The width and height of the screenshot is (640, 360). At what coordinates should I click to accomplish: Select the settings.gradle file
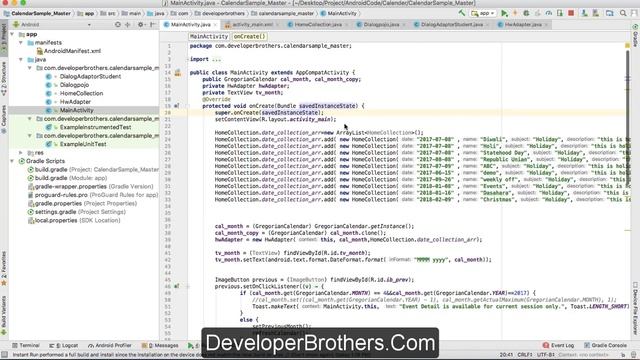pos(76,212)
